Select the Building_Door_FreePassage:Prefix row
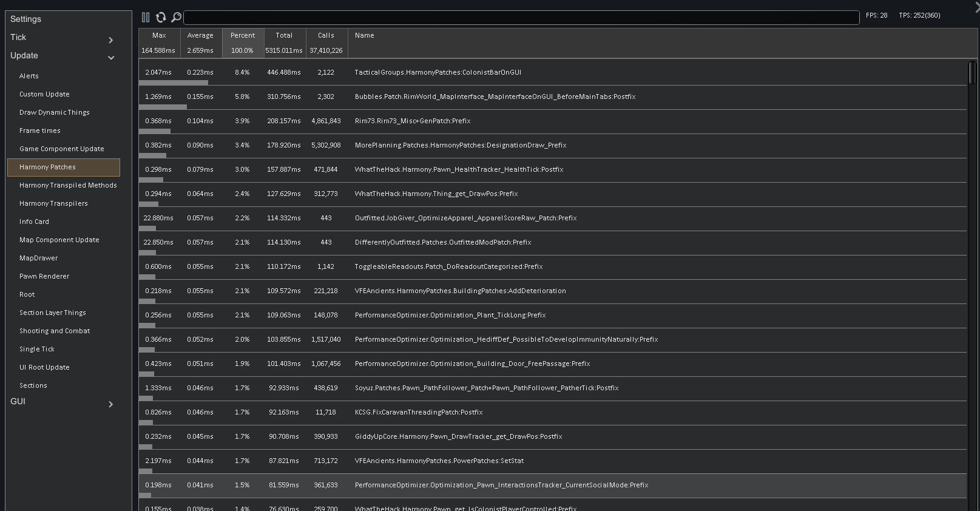 tap(553, 364)
